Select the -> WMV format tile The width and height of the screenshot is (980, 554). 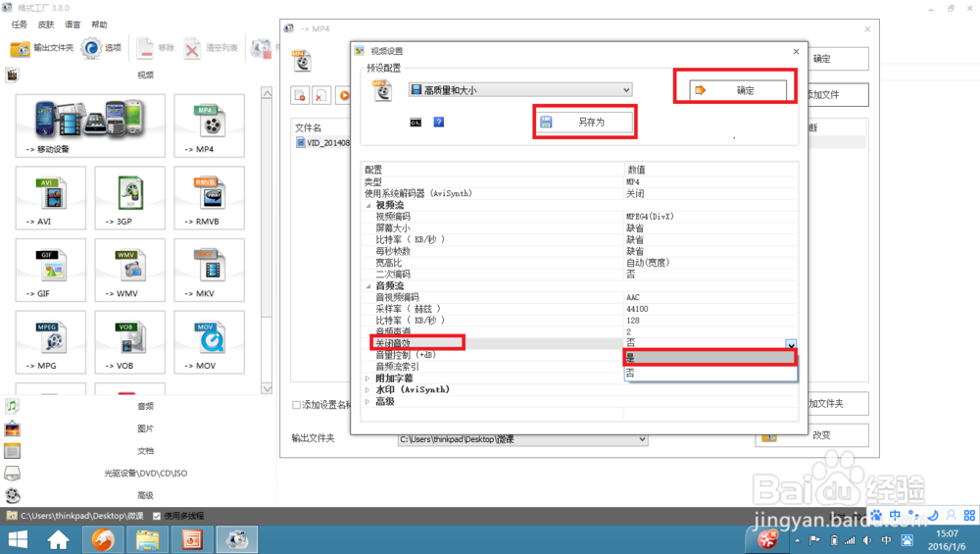tap(130, 270)
